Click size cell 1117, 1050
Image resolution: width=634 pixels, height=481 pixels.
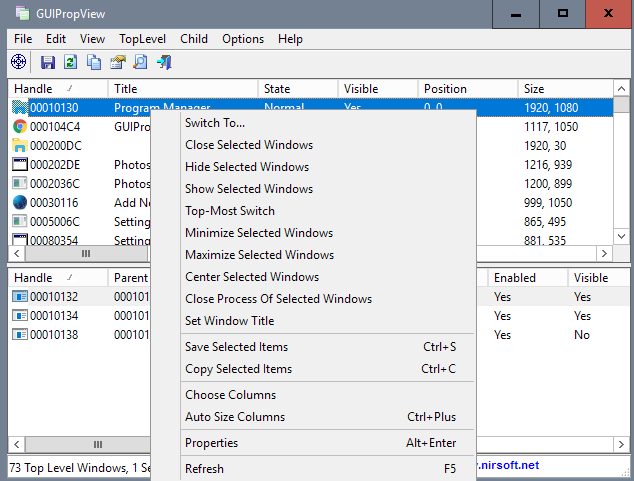tap(551, 127)
